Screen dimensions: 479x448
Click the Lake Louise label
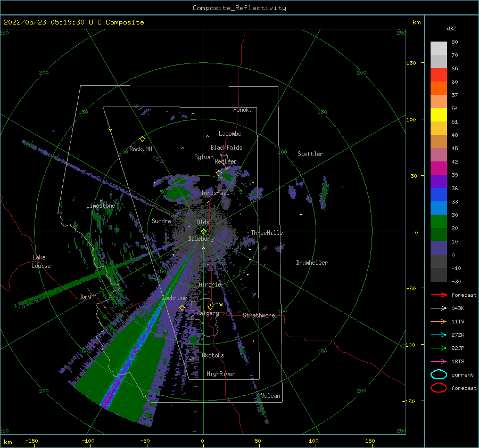click(x=41, y=262)
